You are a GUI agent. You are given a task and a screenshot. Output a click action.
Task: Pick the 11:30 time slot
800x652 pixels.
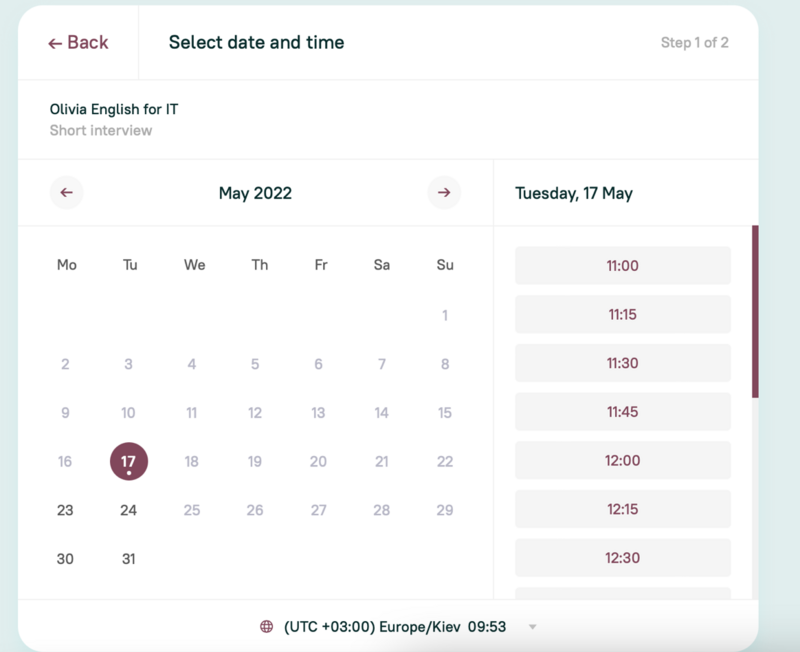point(622,363)
